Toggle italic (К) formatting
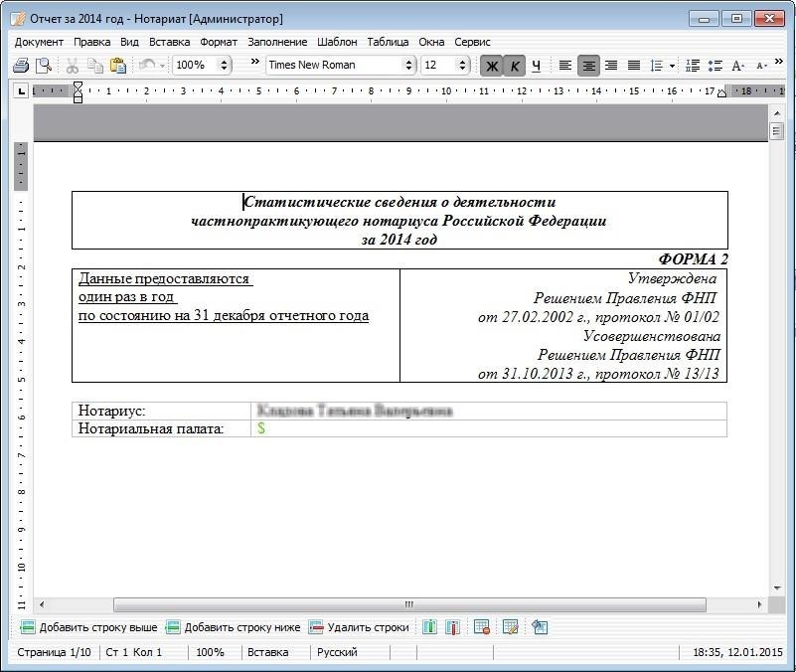The height and width of the screenshot is (672, 796). click(514, 66)
